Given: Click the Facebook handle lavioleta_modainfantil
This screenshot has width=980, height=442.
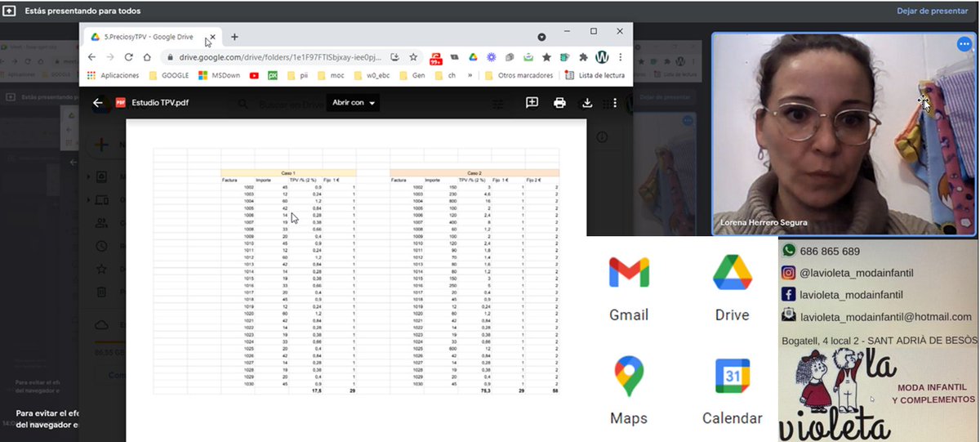Looking at the screenshot, I should tap(851, 294).
